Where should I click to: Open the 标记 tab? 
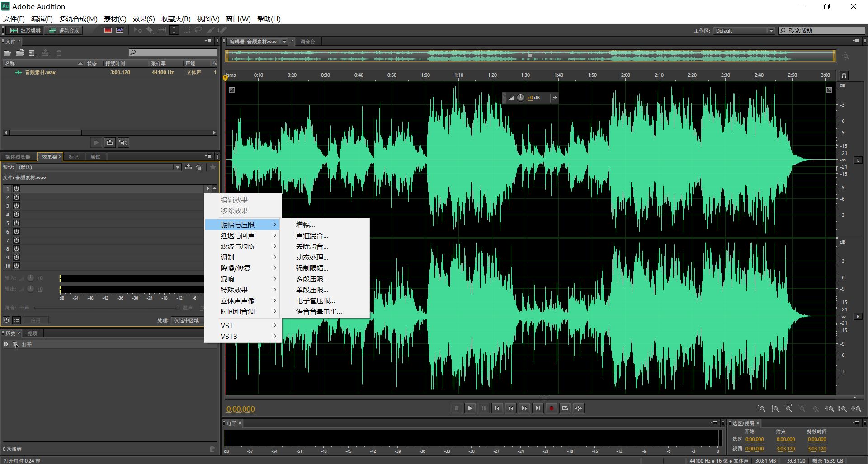[x=74, y=157]
